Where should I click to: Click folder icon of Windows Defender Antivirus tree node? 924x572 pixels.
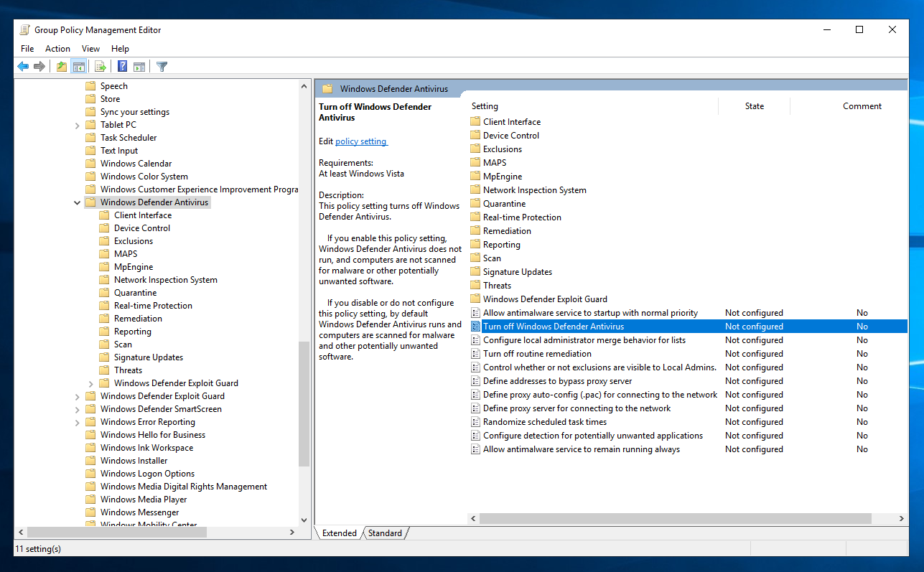[90, 202]
